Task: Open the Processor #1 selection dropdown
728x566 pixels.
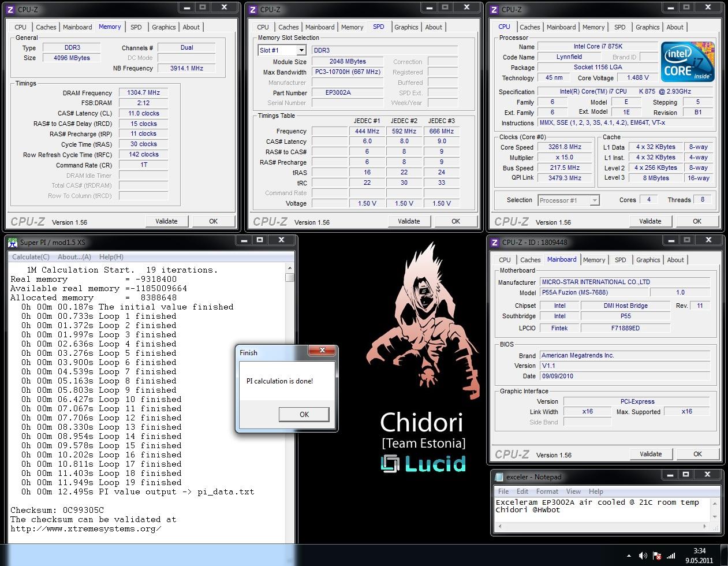Action: 595,200
